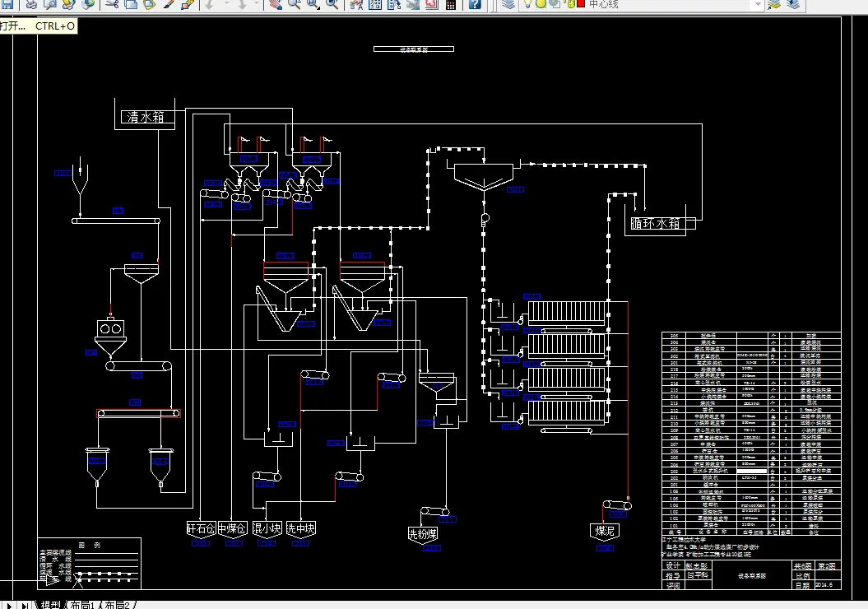Click the Block Editor icon
The height and width of the screenshot is (609, 868).
[x=188, y=4]
